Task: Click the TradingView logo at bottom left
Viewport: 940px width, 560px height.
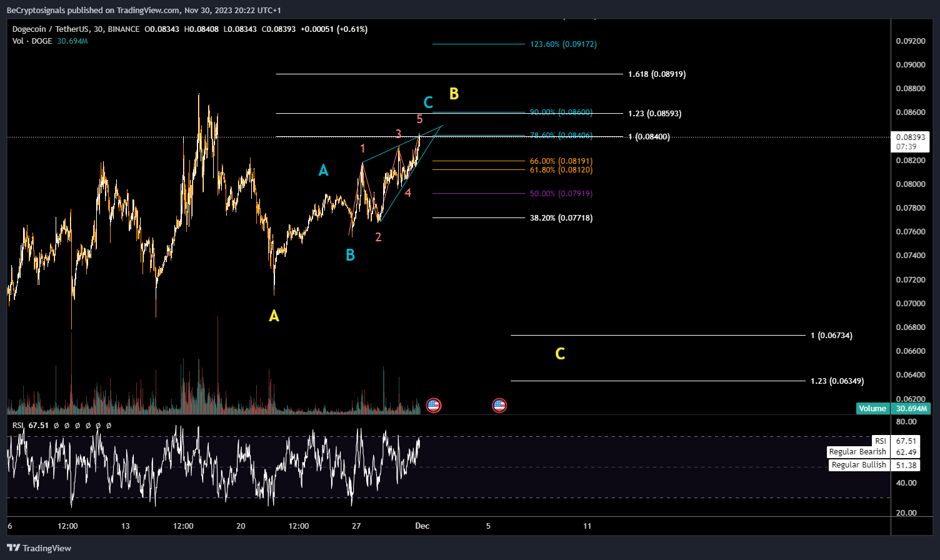Action: click(x=39, y=548)
